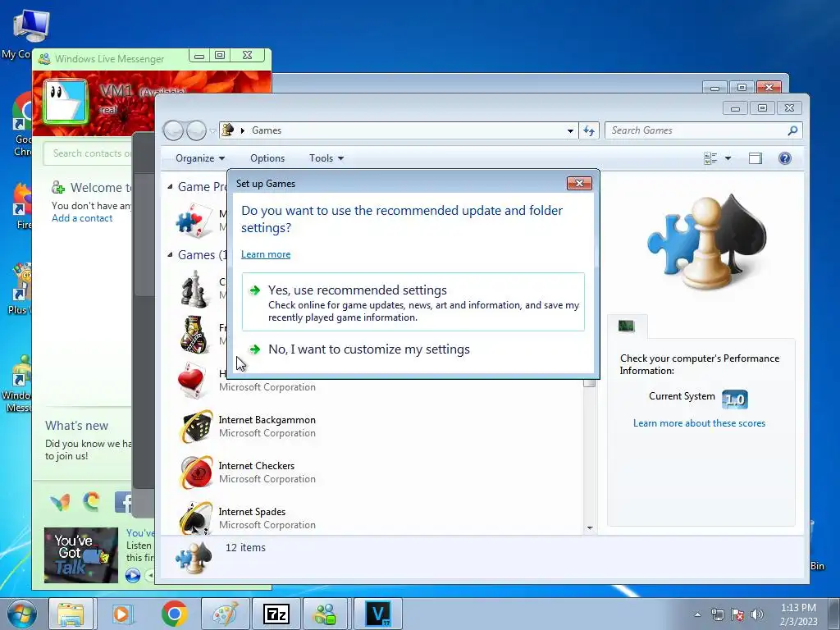Toggle the preview pane button
This screenshot has height=630, width=840.
756,158
